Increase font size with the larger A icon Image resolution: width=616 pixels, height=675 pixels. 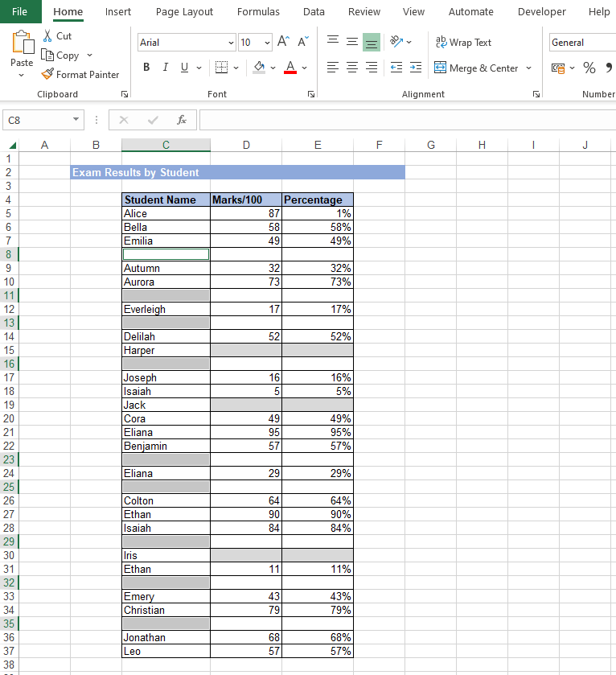point(283,42)
